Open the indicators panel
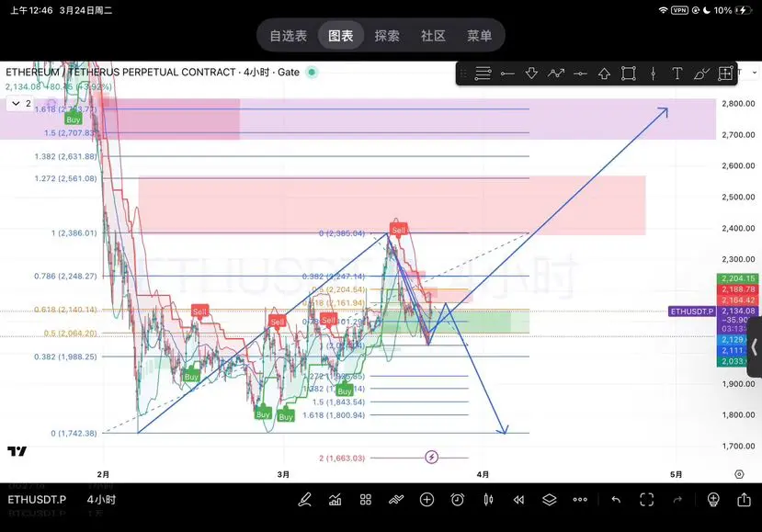This screenshot has width=762, height=532. tap(335, 500)
